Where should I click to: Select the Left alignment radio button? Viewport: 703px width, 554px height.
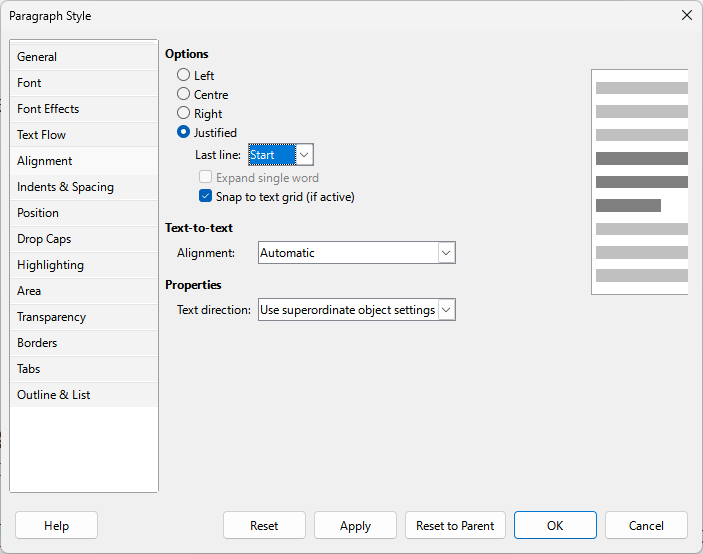tap(183, 74)
